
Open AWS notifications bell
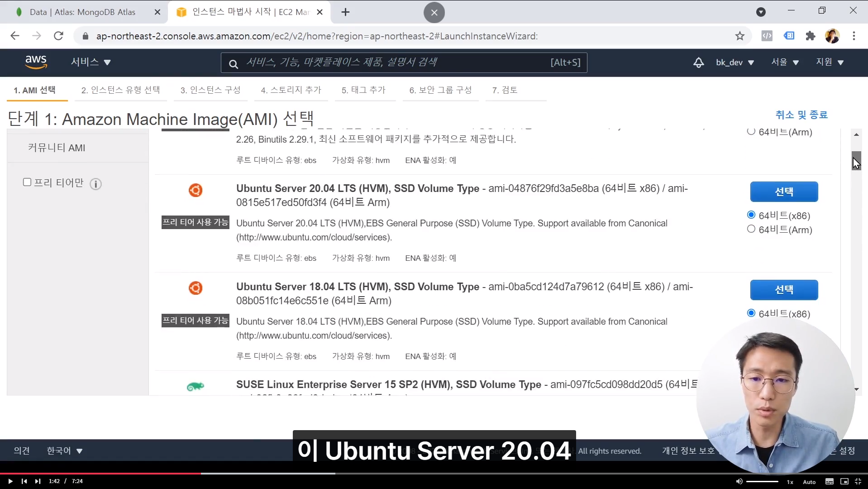point(698,62)
